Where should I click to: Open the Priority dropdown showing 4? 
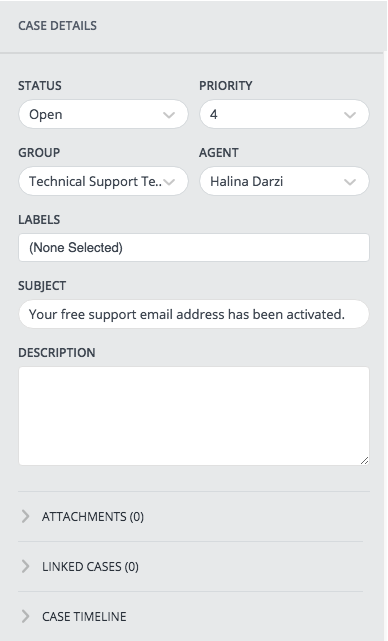tap(284, 114)
